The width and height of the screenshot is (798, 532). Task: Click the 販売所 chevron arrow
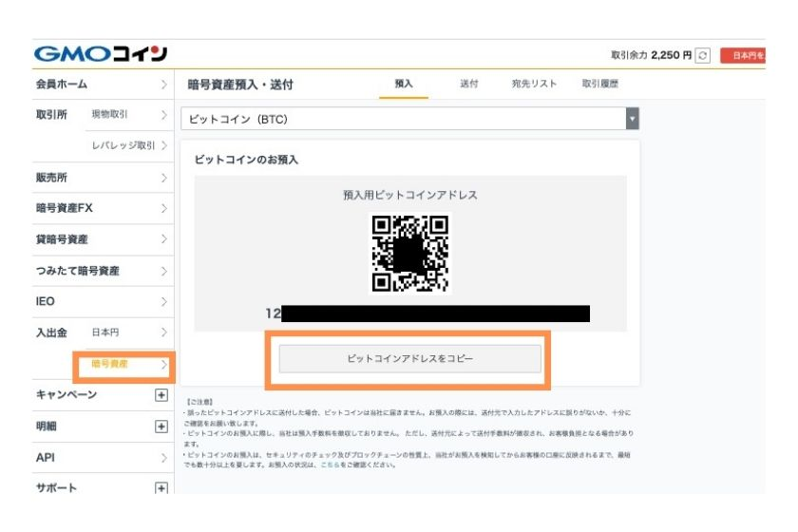click(163, 179)
